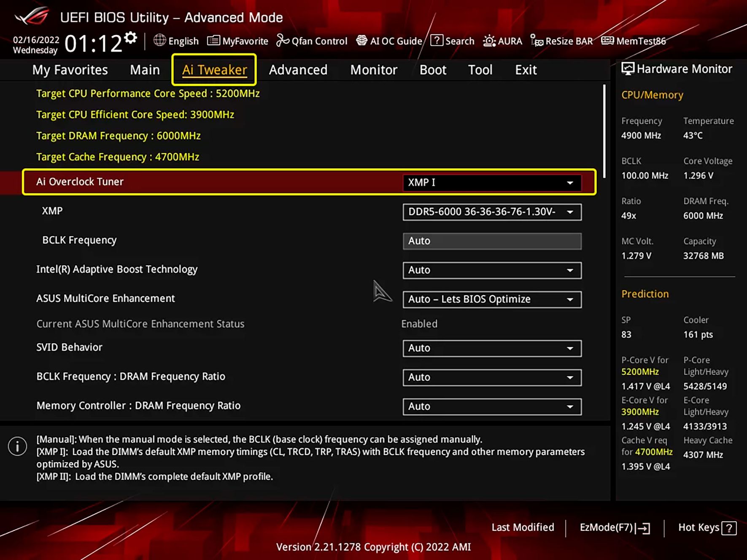Click the Enabled status value
Screen dimensions: 747x560
pos(419,324)
